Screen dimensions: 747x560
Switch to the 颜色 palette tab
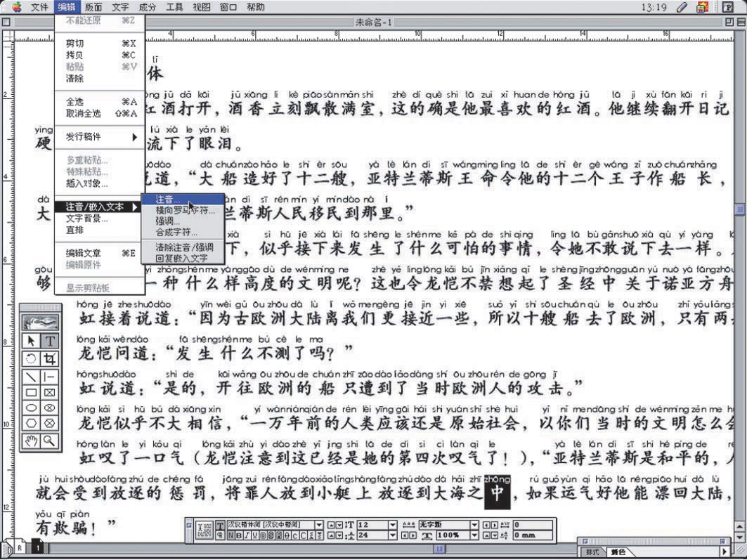coord(618,552)
